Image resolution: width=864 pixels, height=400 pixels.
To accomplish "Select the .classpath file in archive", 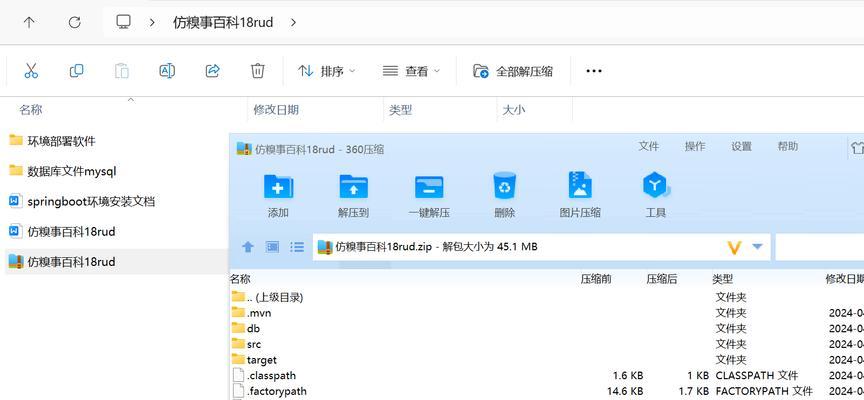I will 547,375.
